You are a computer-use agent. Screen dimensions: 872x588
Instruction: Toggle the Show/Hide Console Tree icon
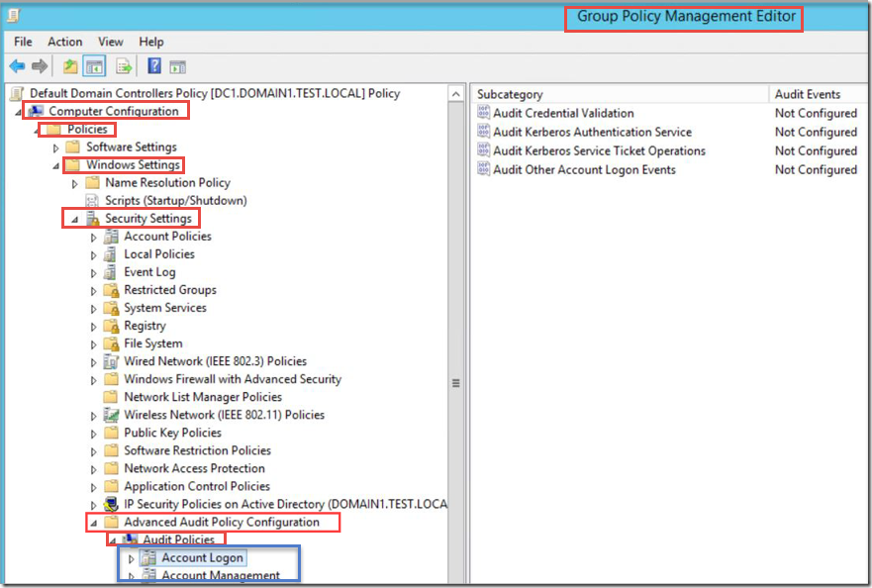click(95, 66)
